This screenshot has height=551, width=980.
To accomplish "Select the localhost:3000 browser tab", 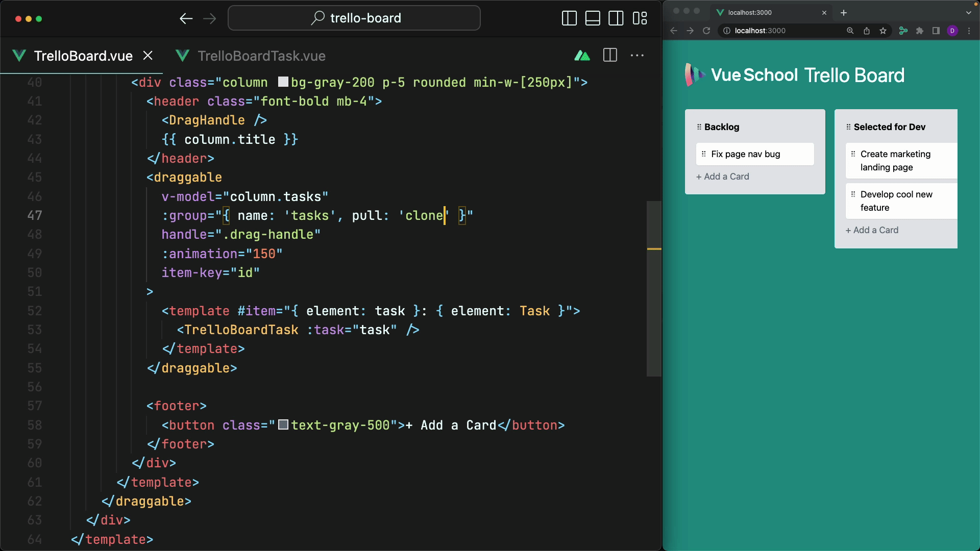I will 771,12.
